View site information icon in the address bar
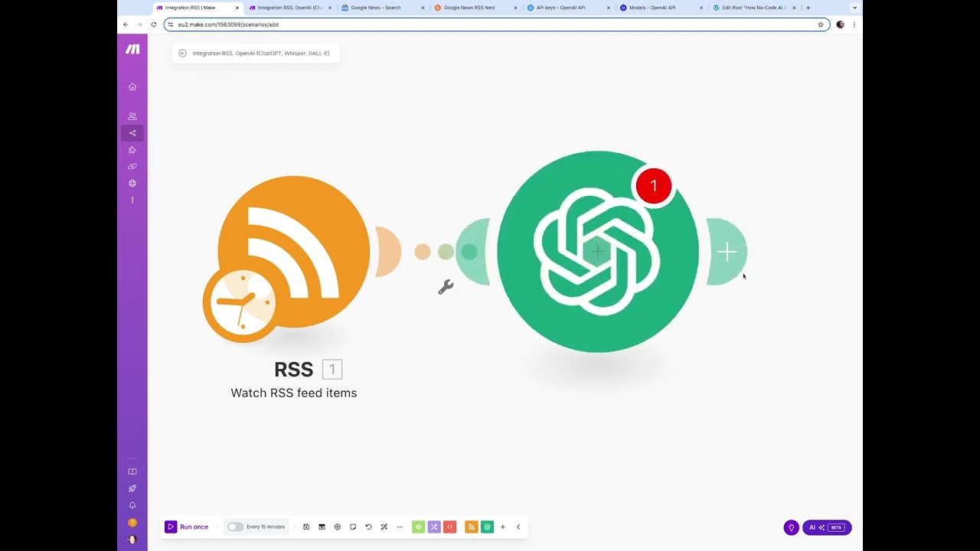The image size is (980, 551). (171, 24)
